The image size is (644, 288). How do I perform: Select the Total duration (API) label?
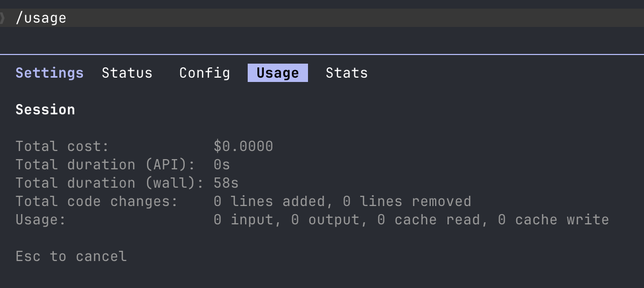[105, 164]
